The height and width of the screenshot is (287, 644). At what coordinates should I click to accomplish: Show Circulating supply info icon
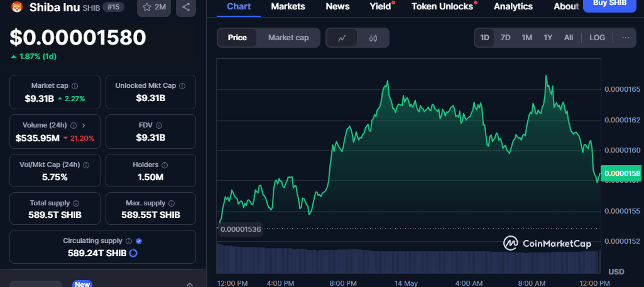pyautogui.click(x=129, y=241)
